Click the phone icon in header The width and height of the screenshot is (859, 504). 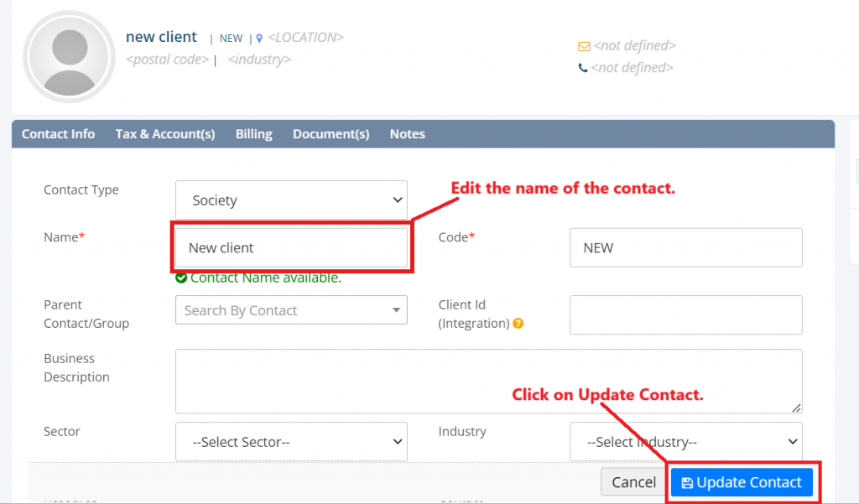(x=583, y=68)
